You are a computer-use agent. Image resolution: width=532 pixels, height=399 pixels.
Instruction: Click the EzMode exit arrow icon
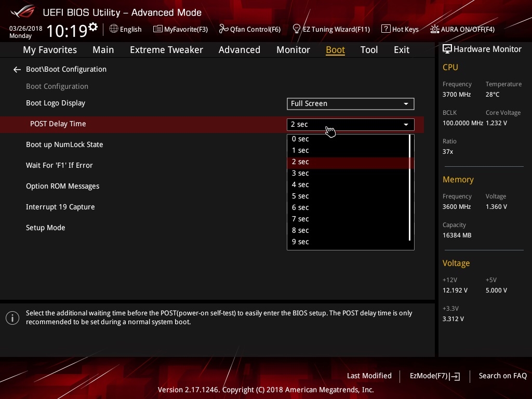pyautogui.click(x=455, y=376)
